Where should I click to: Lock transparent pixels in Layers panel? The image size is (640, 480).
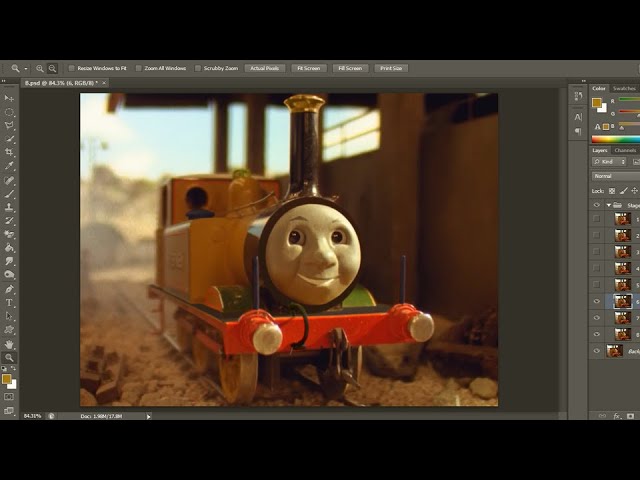[x=612, y=191]
